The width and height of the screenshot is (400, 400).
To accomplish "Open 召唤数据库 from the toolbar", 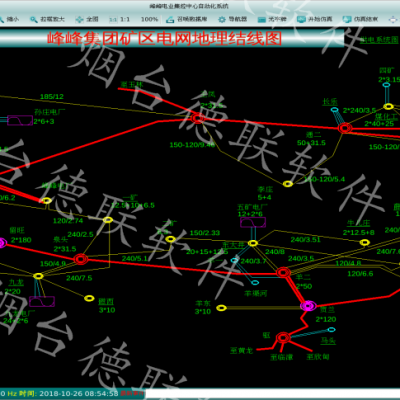I will 187,19.
